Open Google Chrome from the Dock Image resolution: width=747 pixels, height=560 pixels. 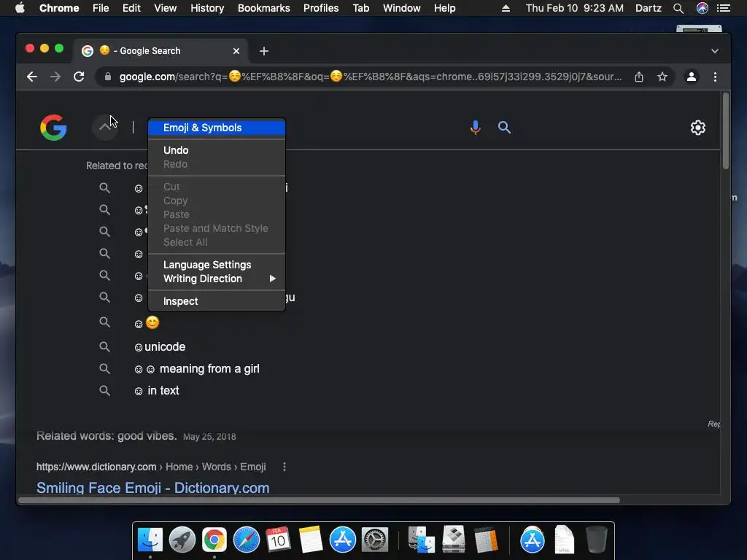[214, 540]
